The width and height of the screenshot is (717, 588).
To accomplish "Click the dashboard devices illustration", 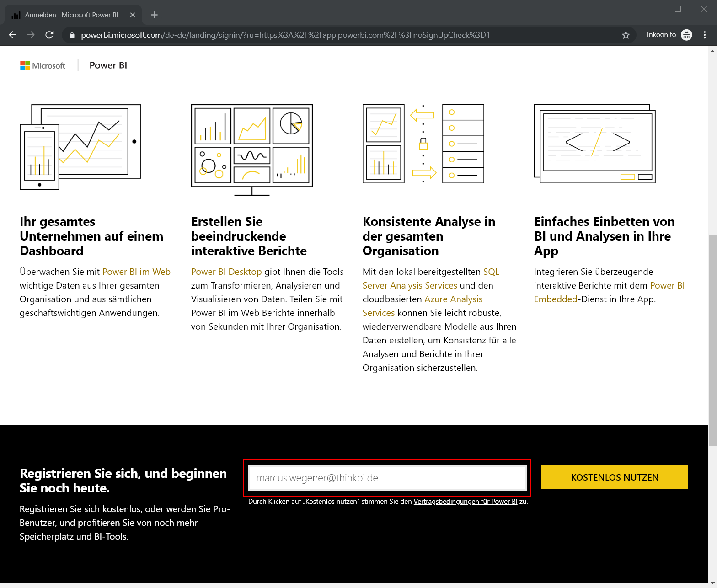I will (x=80, y=147).
